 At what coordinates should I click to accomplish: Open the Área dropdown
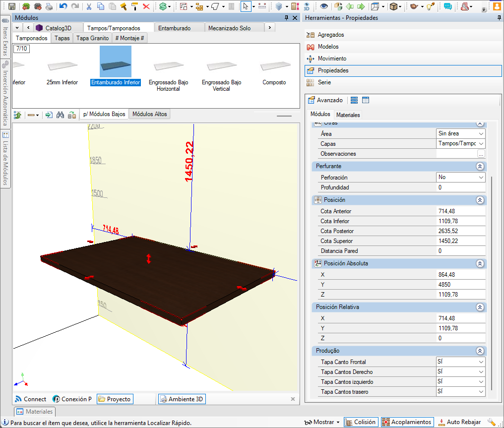(461, 133)
